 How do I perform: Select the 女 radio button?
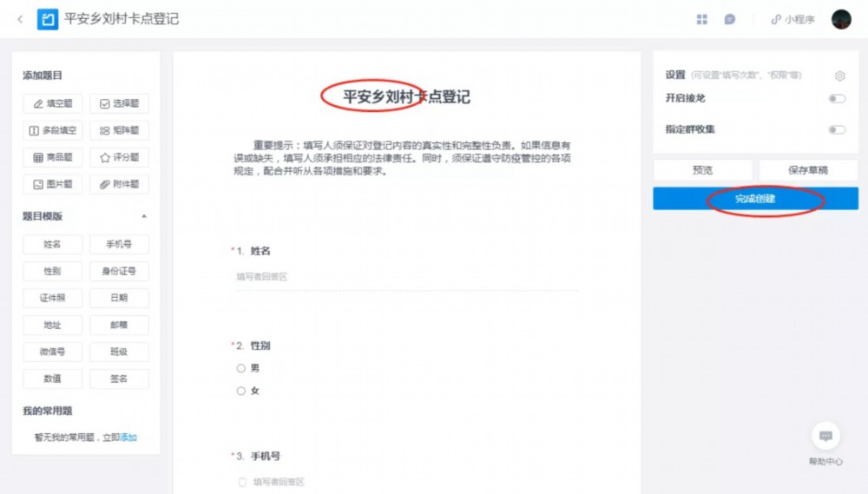coord(240,391)
